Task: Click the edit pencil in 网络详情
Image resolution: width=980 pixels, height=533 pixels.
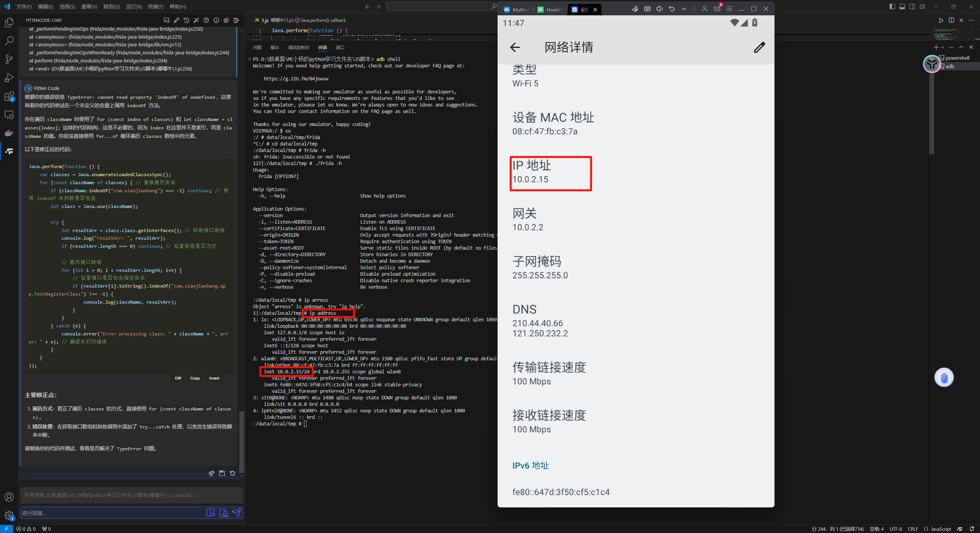Action: (x=759, y=47)
